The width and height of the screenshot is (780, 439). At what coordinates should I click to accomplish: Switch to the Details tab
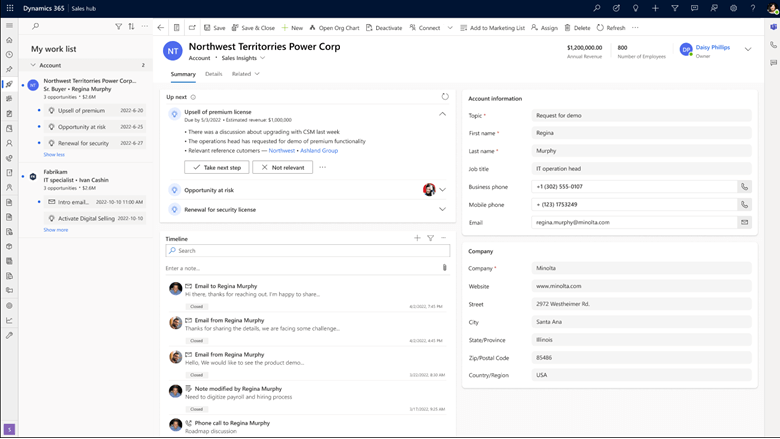(214, 74)
